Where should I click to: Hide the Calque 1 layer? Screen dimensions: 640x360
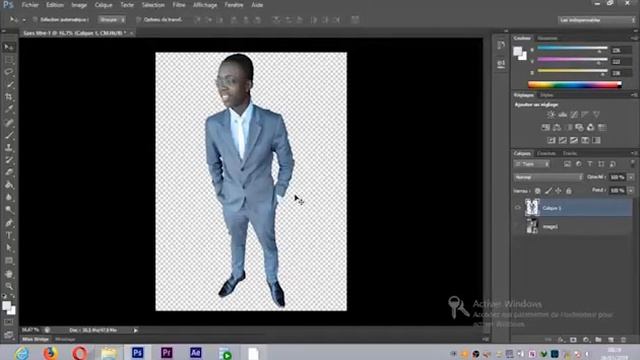pyautogui.click(x=518, y=208)
